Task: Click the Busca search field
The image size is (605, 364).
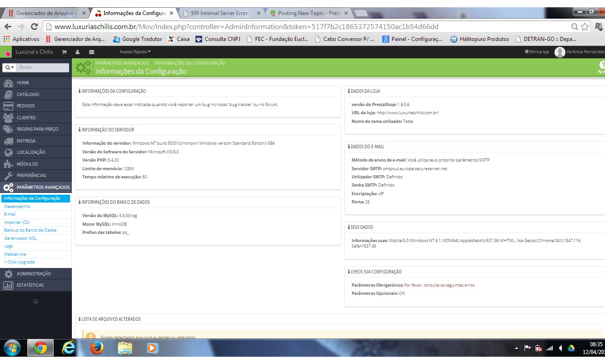Action: point(44,67)
